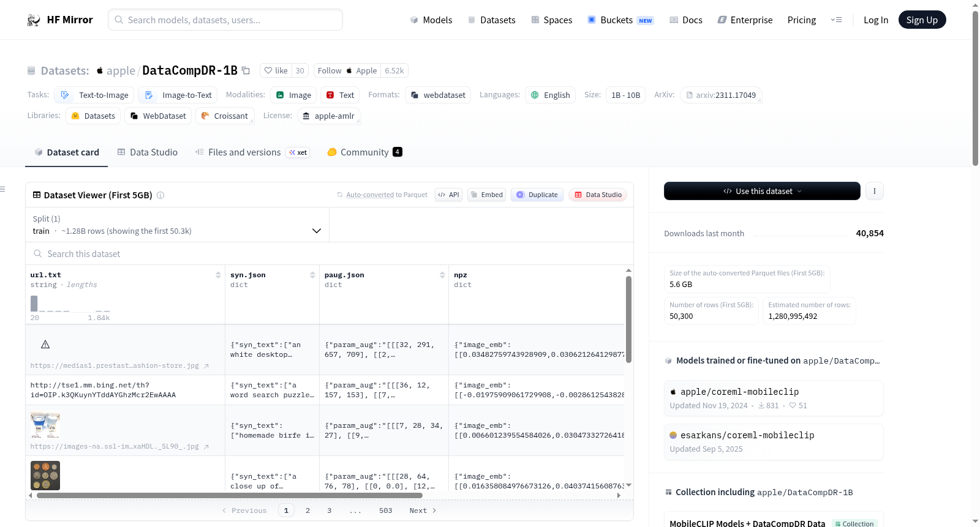Click the Log In link
Image resolution: width=980 pixels, height=527 pixels.
pyautogui.click(x=876, y=20)
